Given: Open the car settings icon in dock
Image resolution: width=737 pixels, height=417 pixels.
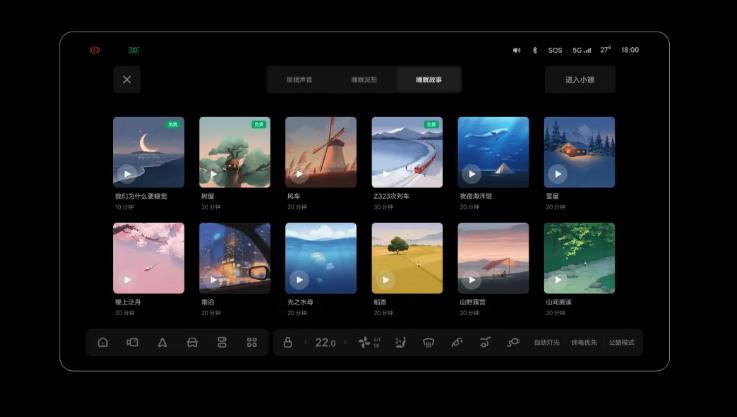Looking at the screenshot, I should 192,342.
